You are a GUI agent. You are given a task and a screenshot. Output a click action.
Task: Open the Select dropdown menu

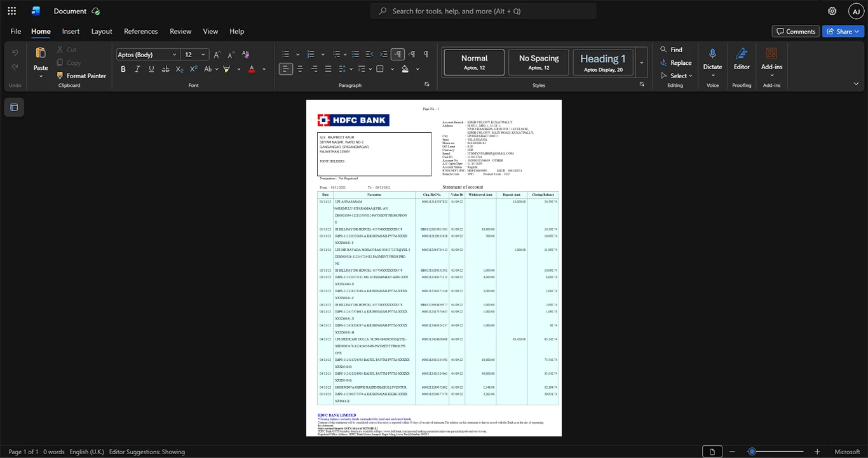pos(678,76)
